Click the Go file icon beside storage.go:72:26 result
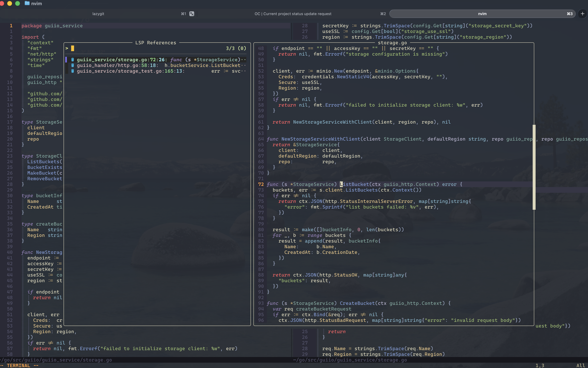This screenshot has height=368, width=588. pyautogui.click(x=72, y=60)
